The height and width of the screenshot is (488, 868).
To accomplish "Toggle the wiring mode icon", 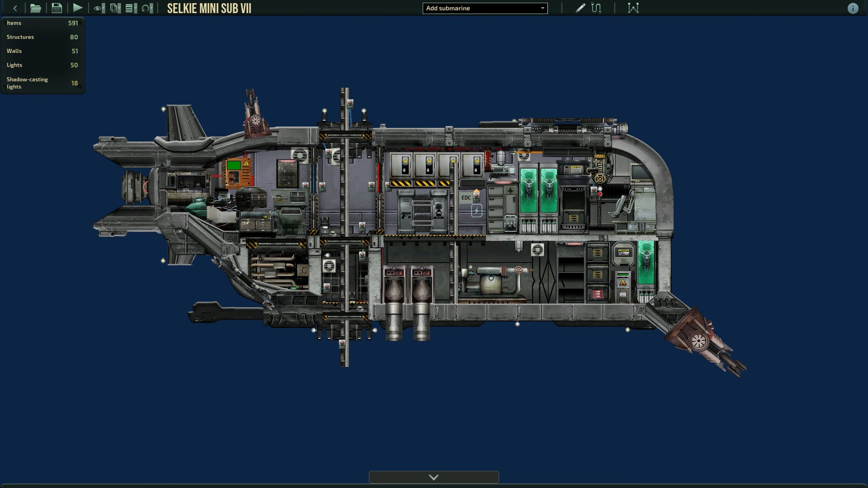I will (x=596, y=8).
